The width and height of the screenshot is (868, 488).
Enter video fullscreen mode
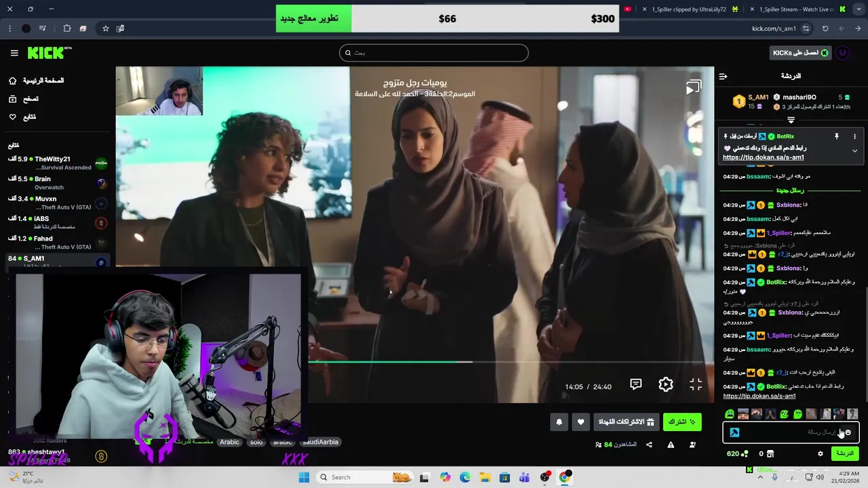coord(696,384)
